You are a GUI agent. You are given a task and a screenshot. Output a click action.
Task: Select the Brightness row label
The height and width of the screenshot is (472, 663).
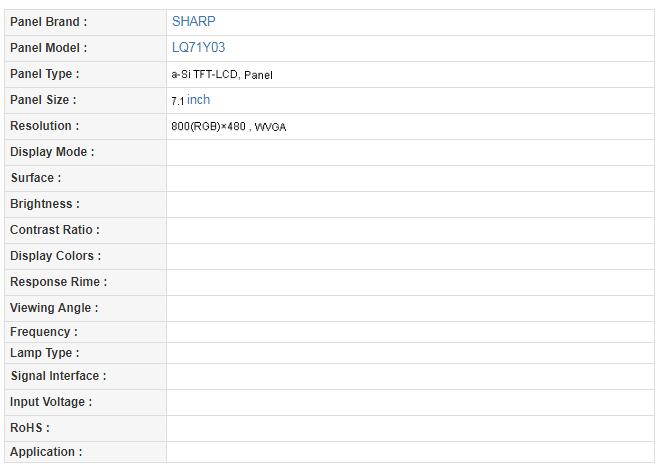pyautogui.click(x=44, y=204)
